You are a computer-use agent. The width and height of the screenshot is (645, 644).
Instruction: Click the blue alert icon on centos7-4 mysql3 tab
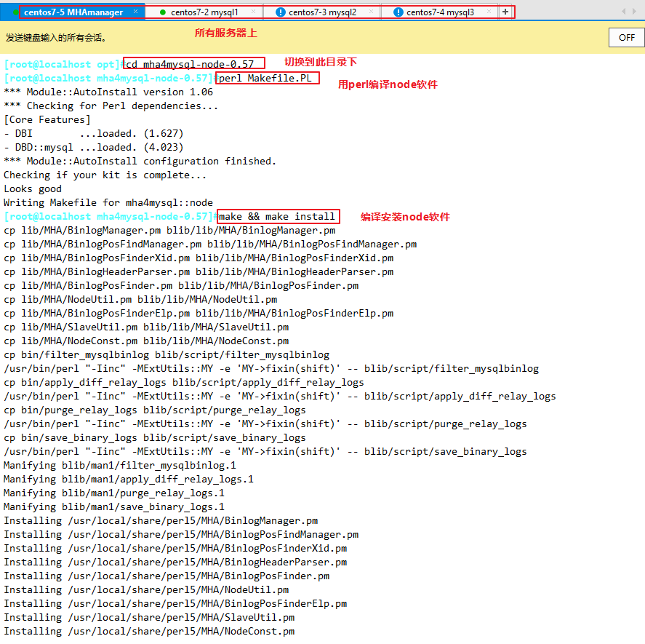tap(398, 12)
